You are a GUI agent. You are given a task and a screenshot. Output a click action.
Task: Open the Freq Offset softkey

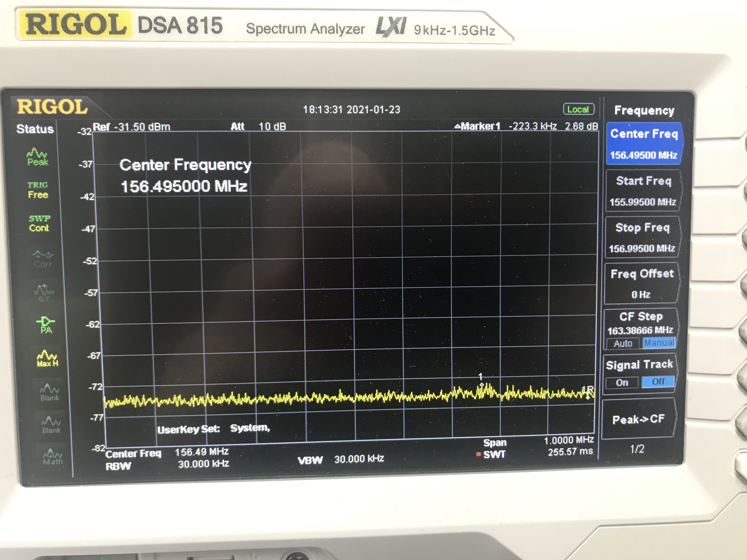pyautogui.click(x=642, y=283)
